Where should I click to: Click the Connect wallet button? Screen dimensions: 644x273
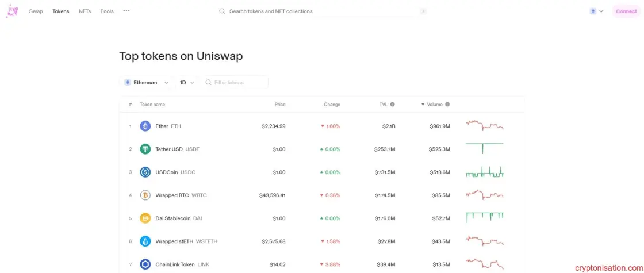tap(626, 11)
